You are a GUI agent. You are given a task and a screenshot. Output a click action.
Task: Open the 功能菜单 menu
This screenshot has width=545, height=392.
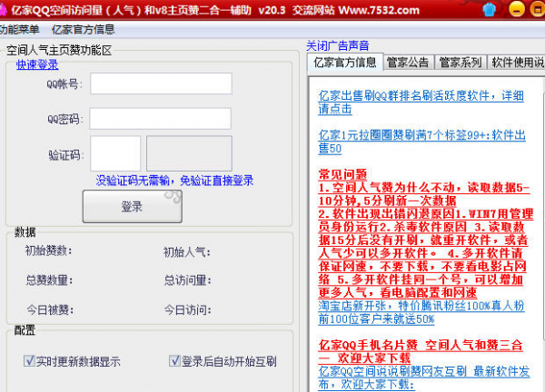pyautogui.click(x=19, y=30)
